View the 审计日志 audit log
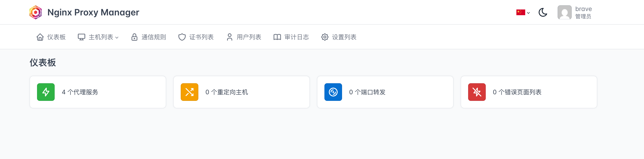Viewport: 644px width, 159px height. [x=291, y=37]
